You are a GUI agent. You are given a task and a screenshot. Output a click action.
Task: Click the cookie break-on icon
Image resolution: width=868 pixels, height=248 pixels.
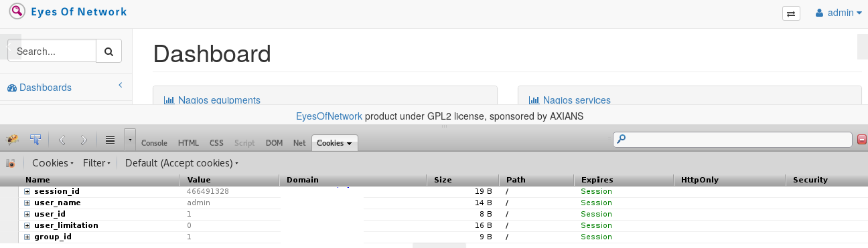pyautogui.click(x=11, y=163)
